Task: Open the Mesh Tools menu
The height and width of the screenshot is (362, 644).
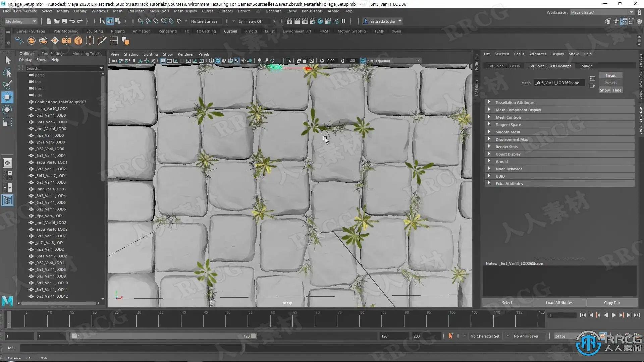Action: click(159, 11)
